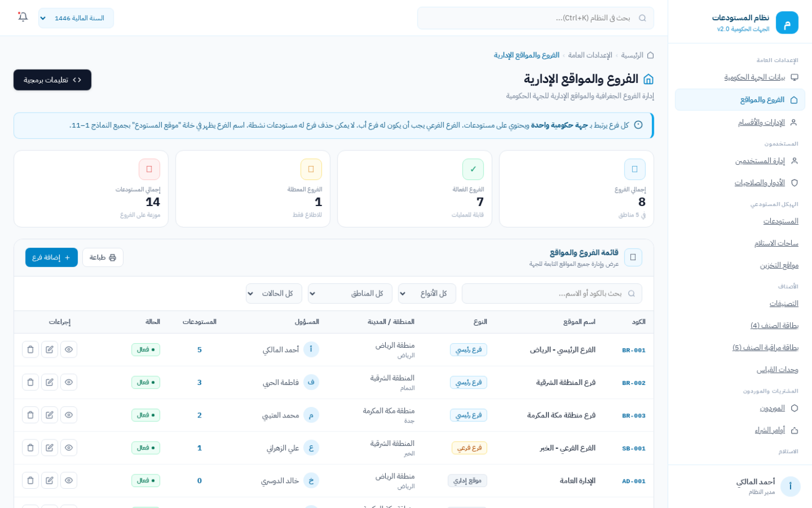Image resolution: width=812 pixels, height=508 pixels.
Task: Edit branch BR-002 with pencil icon
Action: [x=50, y=382]
